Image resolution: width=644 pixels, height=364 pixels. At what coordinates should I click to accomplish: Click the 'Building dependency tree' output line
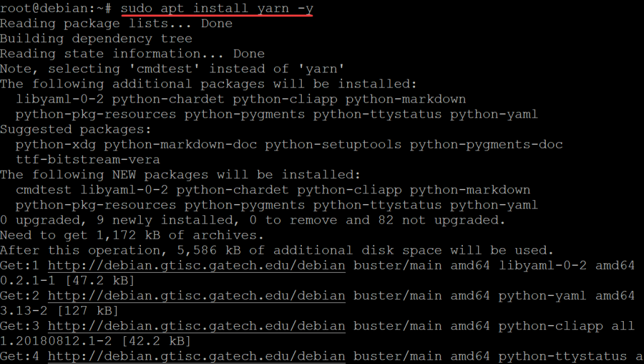[96, 38]
